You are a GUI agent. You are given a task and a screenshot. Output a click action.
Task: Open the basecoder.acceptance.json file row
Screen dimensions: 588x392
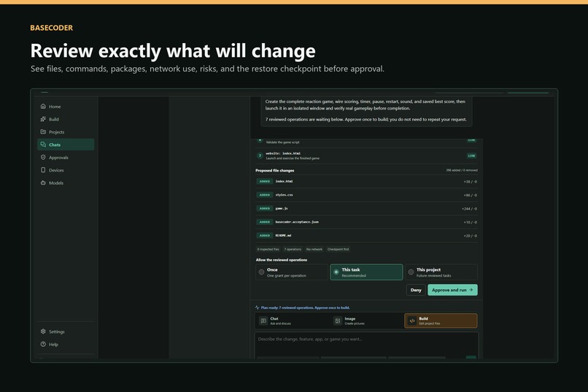tap(366, 222)
